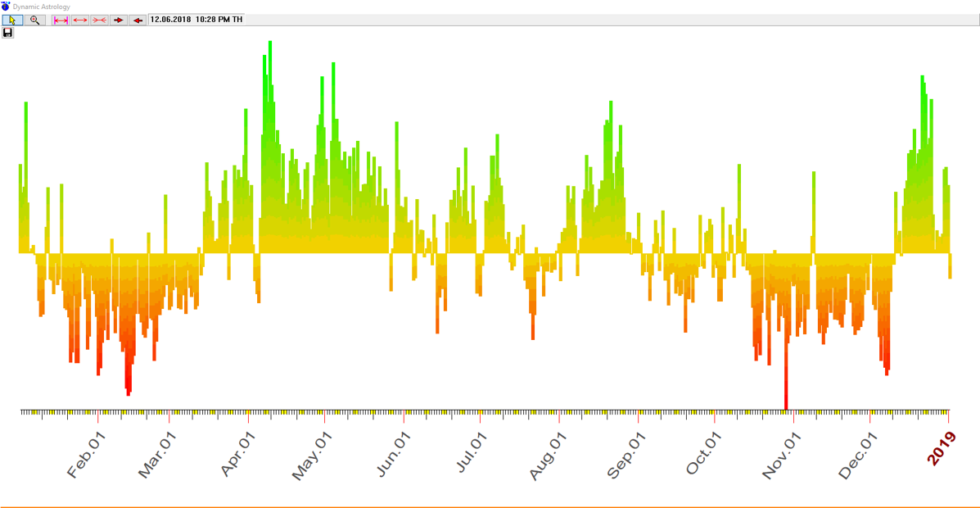The height and width of the screenshot is (508, 980).
Task: Select the Nov.01 date marker
Action: pos(779,456)
